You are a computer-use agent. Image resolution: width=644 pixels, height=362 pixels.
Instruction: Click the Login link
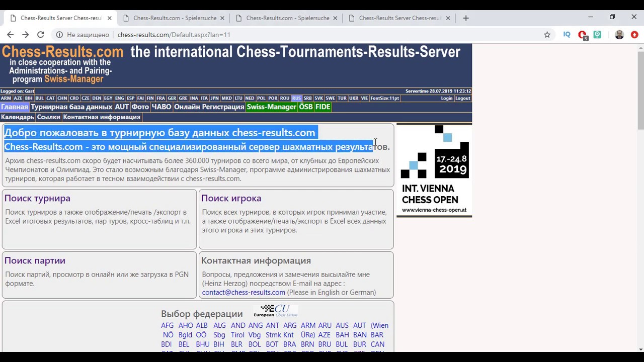[447, 99]
